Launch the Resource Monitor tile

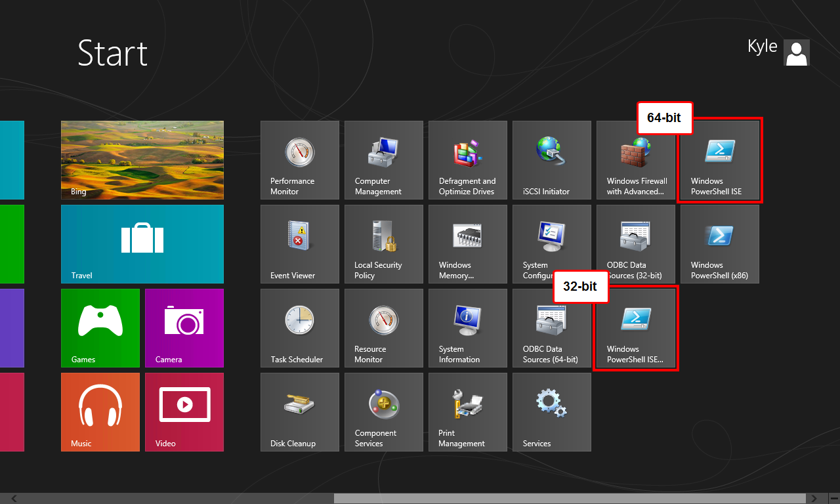click(384, 328)
